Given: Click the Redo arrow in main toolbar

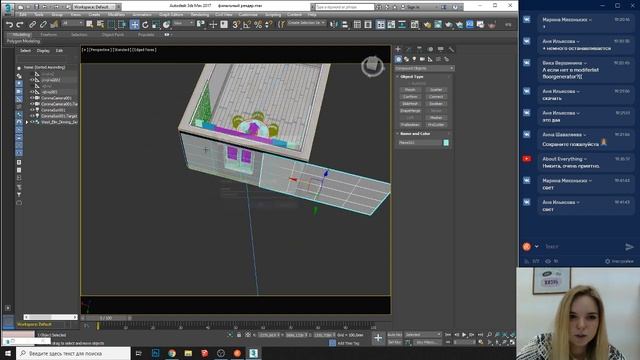Looking at the screenshot, I should pos(19,24).
